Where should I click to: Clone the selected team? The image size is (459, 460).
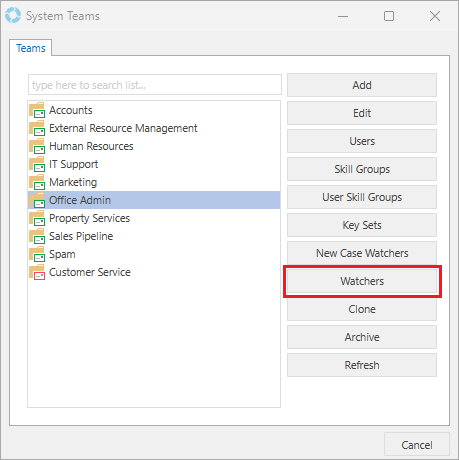point(362,309)
